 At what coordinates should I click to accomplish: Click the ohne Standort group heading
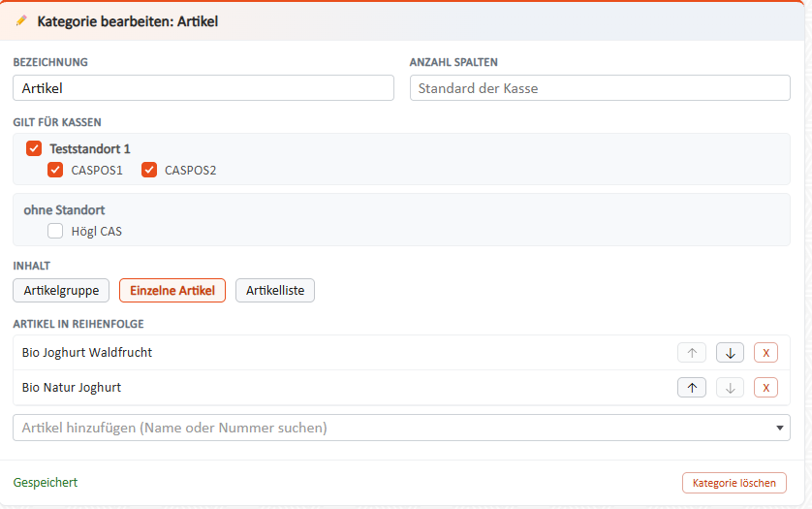click(64, 210)
